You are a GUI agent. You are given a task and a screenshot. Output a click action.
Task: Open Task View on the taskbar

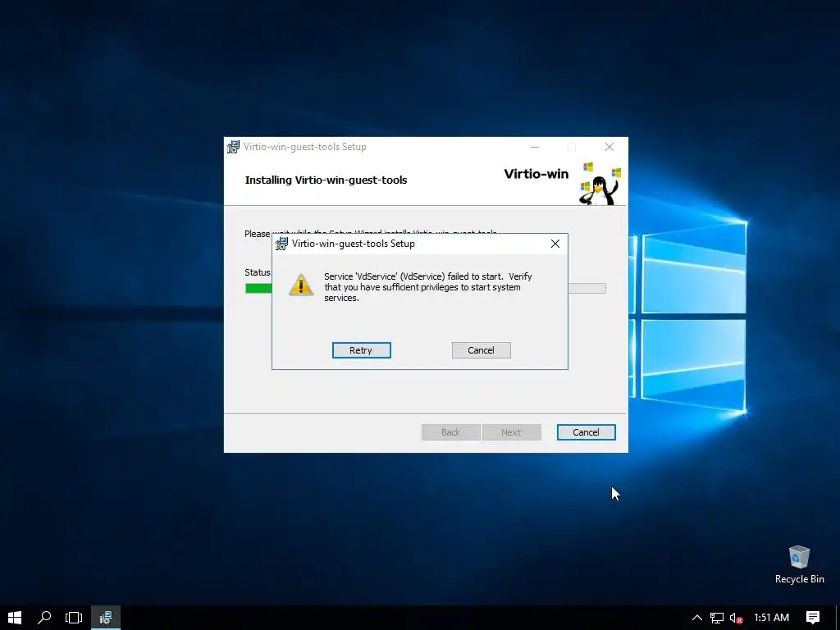pyautogui.click(x=73, y=618)
